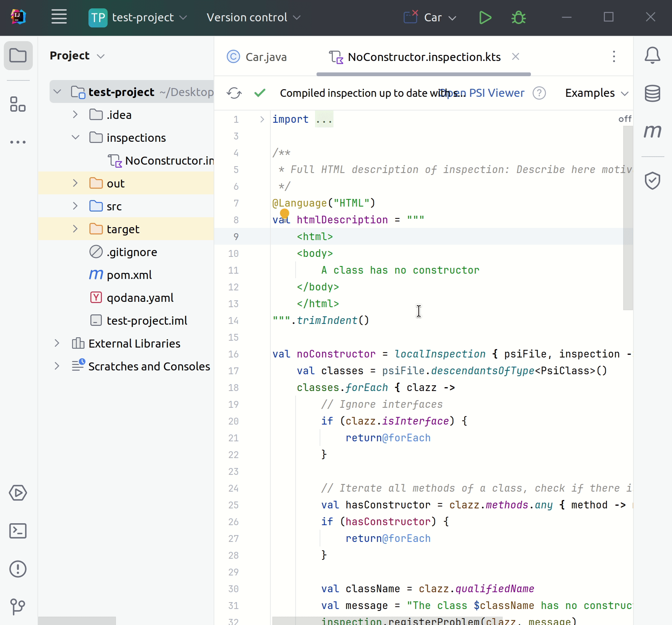Run the Car configuration

point(485,18)
